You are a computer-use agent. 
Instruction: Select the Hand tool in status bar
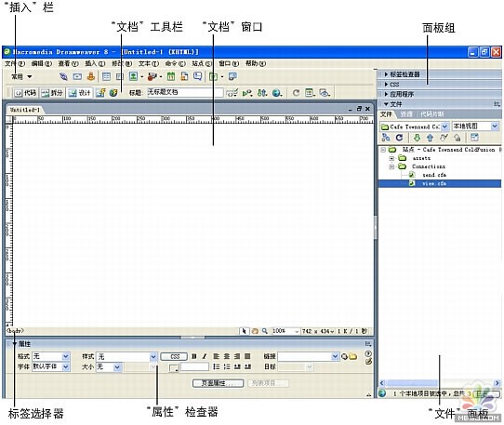coord(255,331)
